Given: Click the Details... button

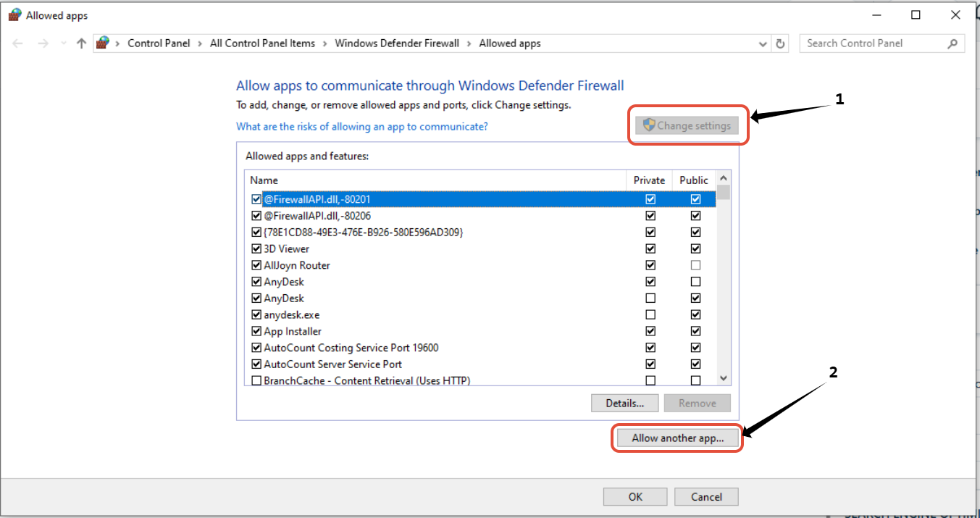Looking at the screenshot, I should coord(625,404).
